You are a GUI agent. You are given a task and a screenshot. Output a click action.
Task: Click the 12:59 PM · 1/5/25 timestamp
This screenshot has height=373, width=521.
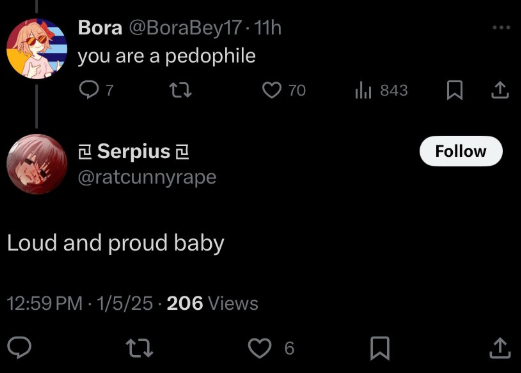(x=80, y=303)
